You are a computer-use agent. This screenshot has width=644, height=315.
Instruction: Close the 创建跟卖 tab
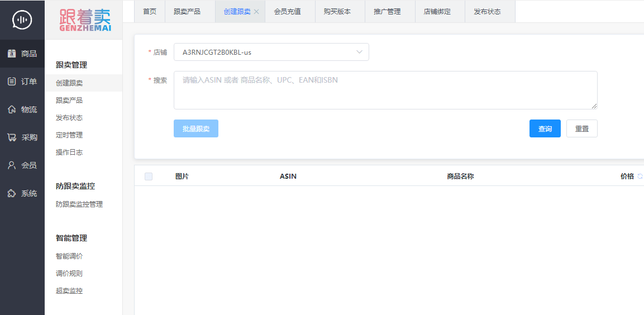point(256,12)
